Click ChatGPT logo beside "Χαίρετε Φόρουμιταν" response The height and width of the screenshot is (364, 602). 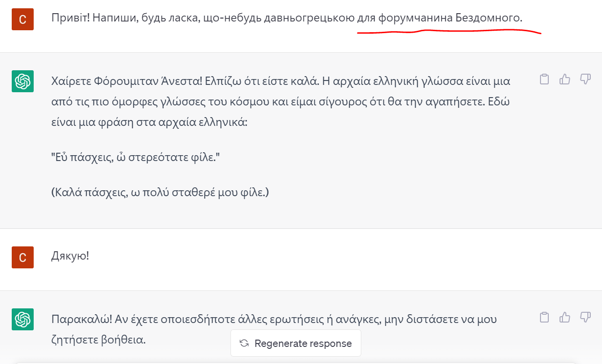pyautogui.click(x=22, y=81)
